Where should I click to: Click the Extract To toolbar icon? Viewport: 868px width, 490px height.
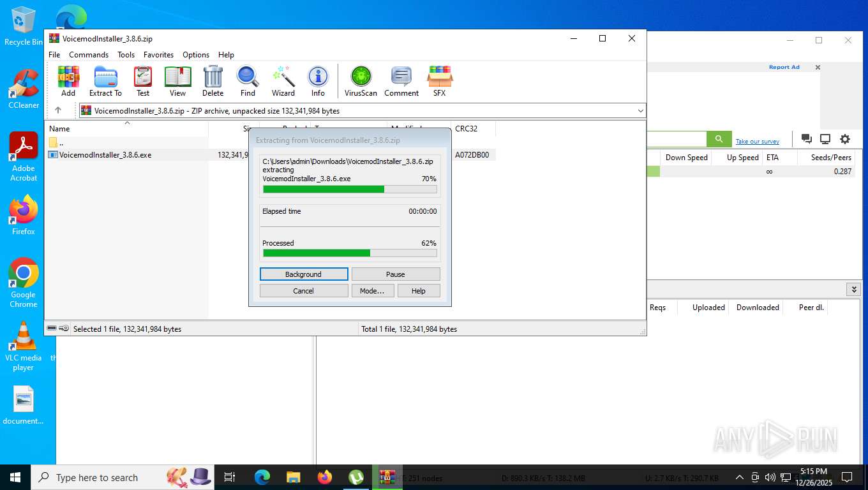point(105,81)
